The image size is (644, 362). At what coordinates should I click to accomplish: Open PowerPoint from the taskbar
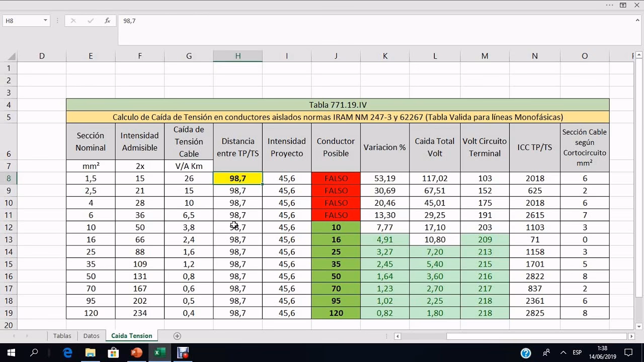click(x=136, y=353)
